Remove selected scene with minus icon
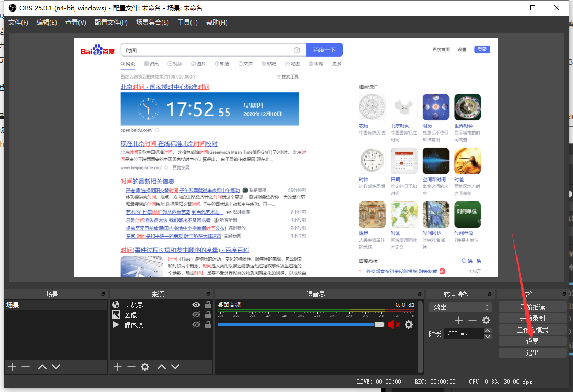 tap(26, 367)
